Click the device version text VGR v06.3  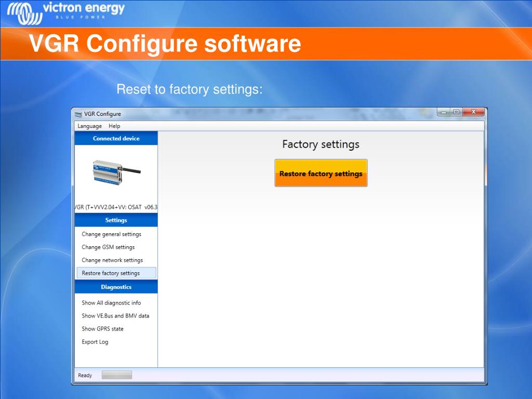(116, 207)
